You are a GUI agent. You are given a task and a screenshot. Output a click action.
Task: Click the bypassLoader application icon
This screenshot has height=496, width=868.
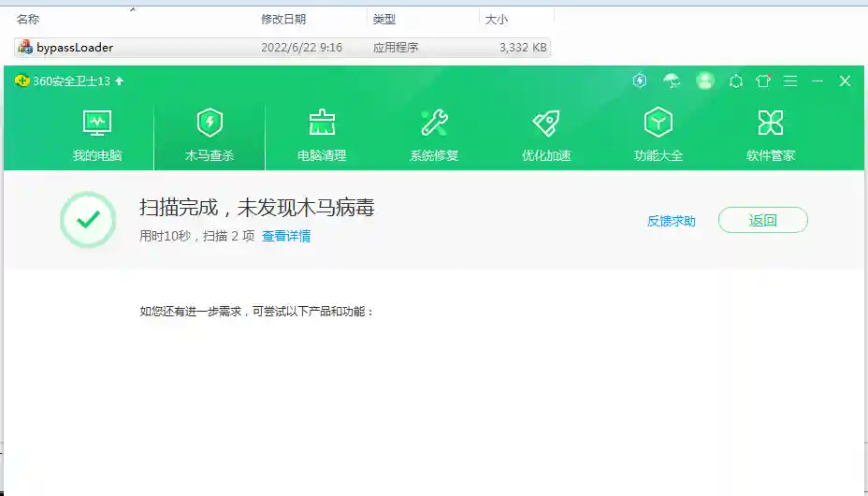[25, 47]
